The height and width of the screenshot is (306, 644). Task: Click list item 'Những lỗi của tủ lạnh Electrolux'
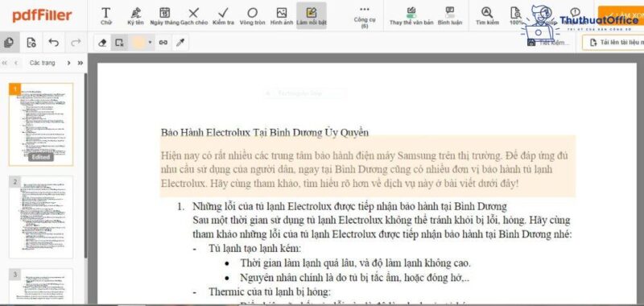click(349, 206)
